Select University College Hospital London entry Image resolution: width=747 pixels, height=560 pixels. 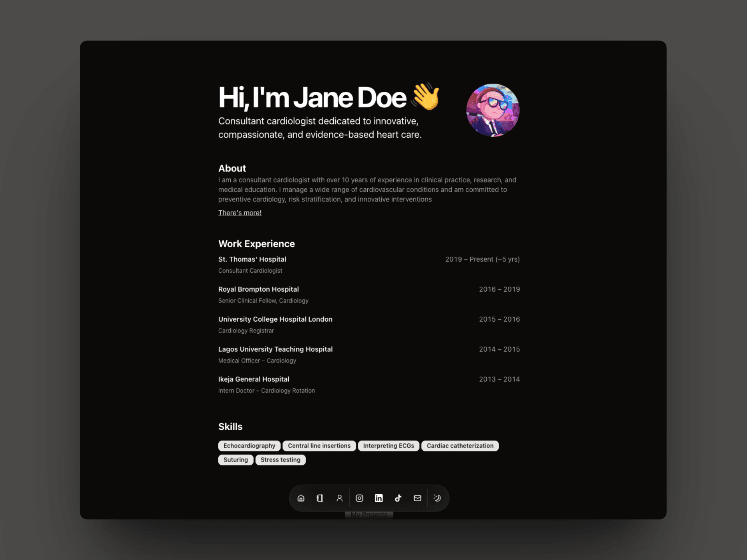point(275,319)
